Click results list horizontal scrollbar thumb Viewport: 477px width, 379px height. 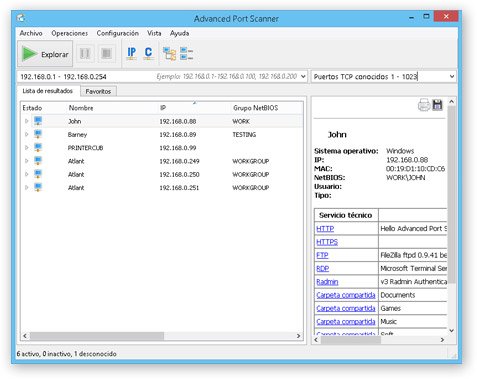[x=97, y=336]
